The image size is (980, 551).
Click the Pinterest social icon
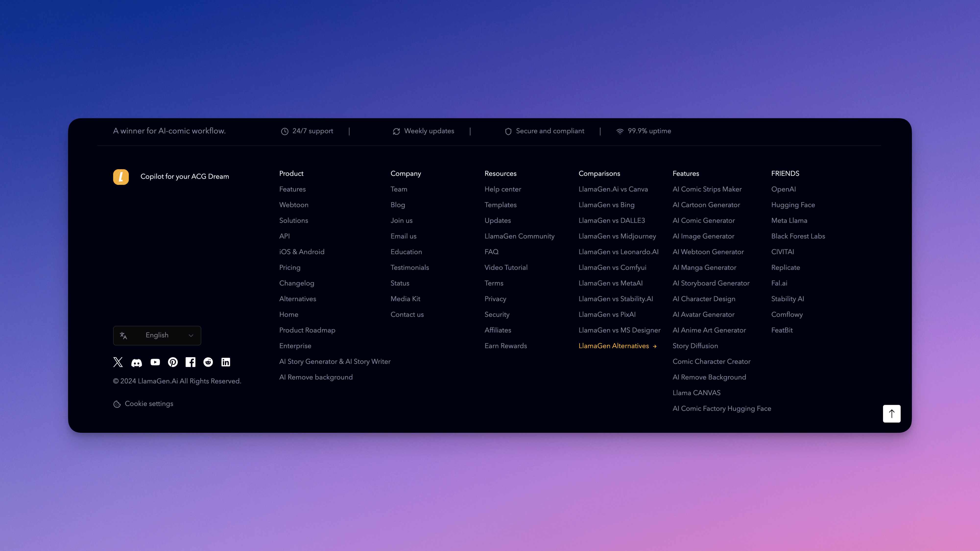(173, 362)
